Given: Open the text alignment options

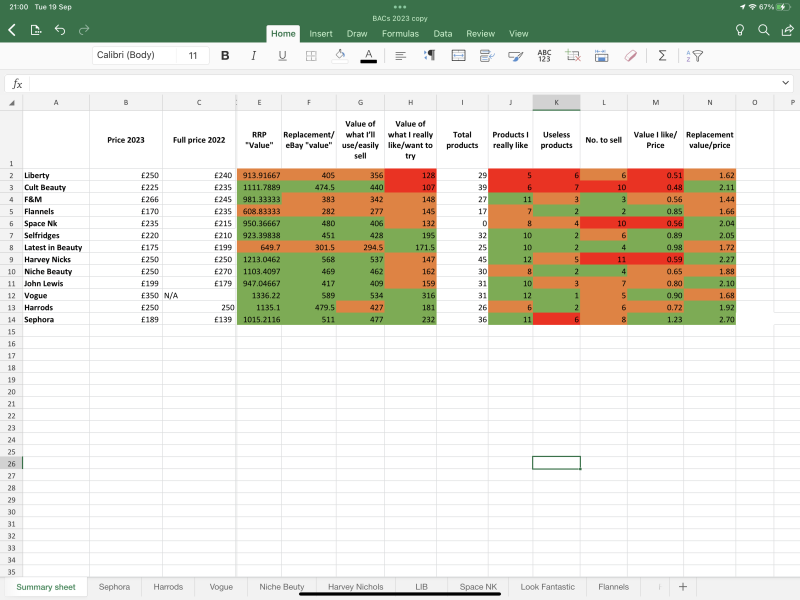Looking at the screenshot, I should [400, 56].
